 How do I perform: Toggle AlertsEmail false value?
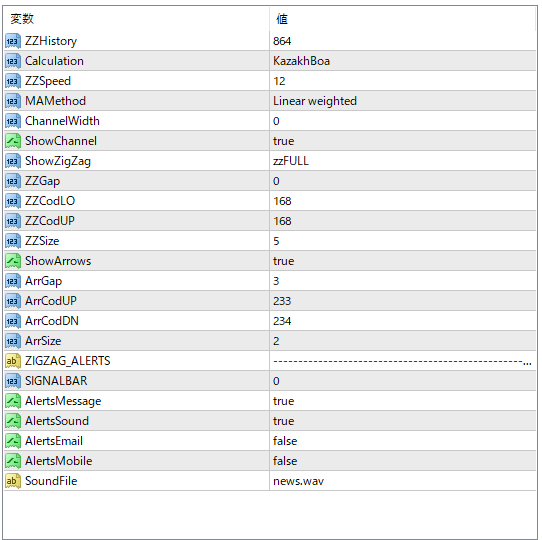tap(403, 441)
